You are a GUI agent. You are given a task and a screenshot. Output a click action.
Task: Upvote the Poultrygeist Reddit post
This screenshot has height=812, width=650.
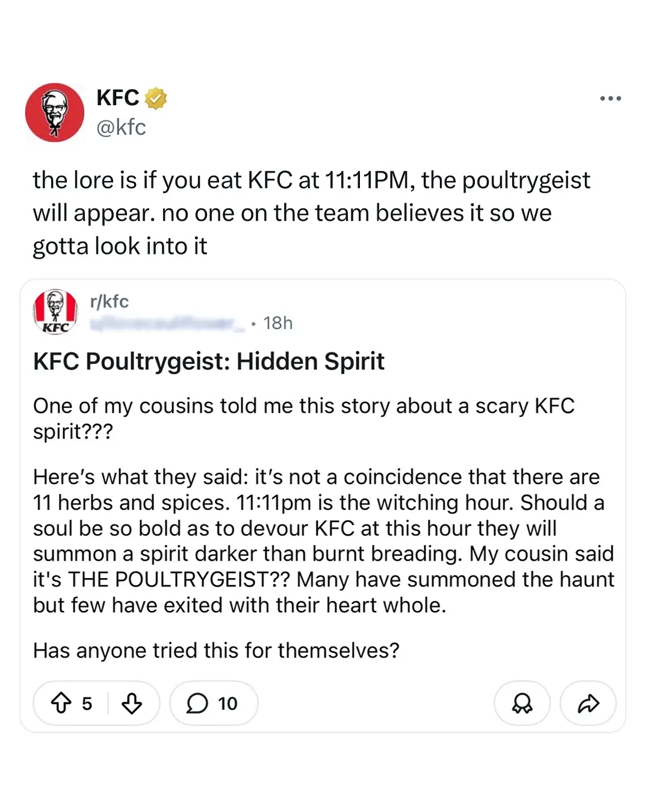[61, 703]
